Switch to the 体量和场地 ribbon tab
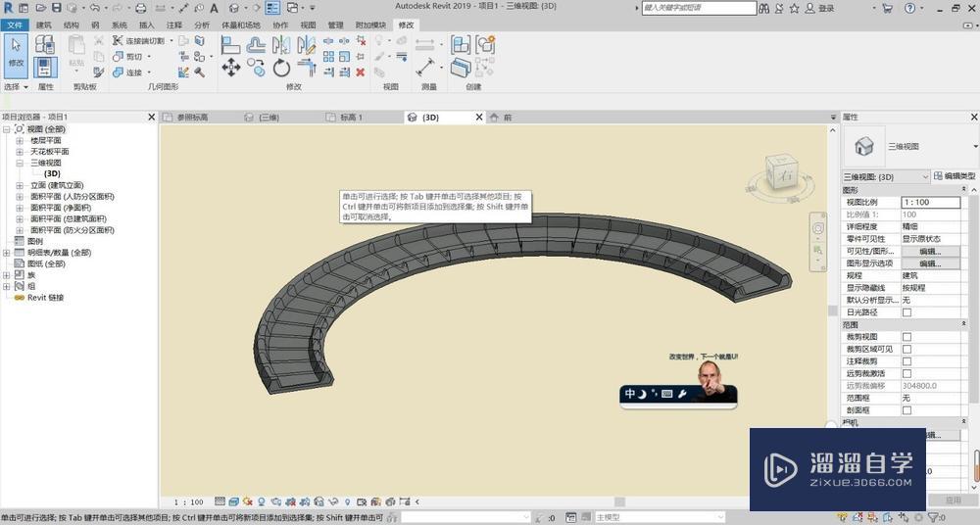Screen dimensions: 980x525 [x=241, y=25]
